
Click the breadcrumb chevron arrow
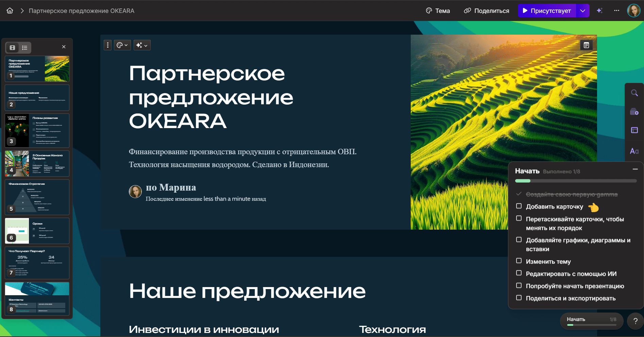tap(22, 11)
